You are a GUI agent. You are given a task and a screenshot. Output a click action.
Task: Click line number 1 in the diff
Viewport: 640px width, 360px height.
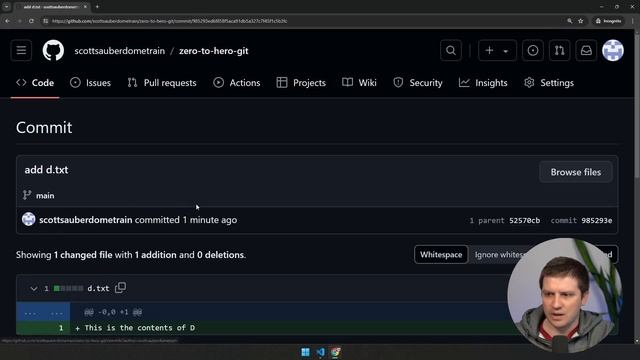point(61,328)
